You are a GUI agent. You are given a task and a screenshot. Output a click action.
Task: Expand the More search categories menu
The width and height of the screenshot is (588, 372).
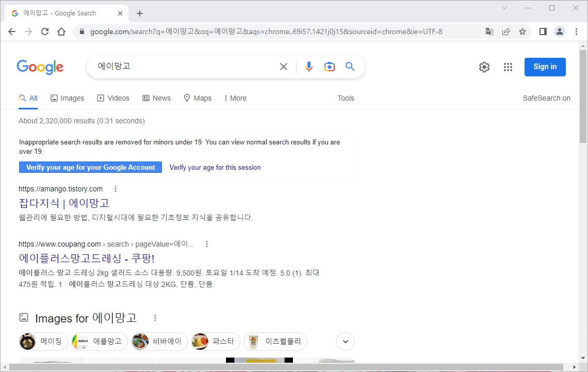[235, 98]
